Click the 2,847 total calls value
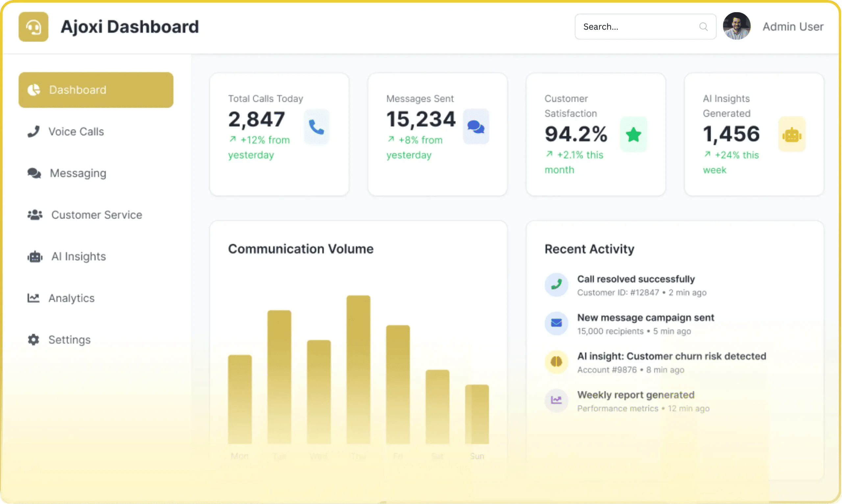The width and height of the screenshot is (842, 504). click(x=257, y=120)
